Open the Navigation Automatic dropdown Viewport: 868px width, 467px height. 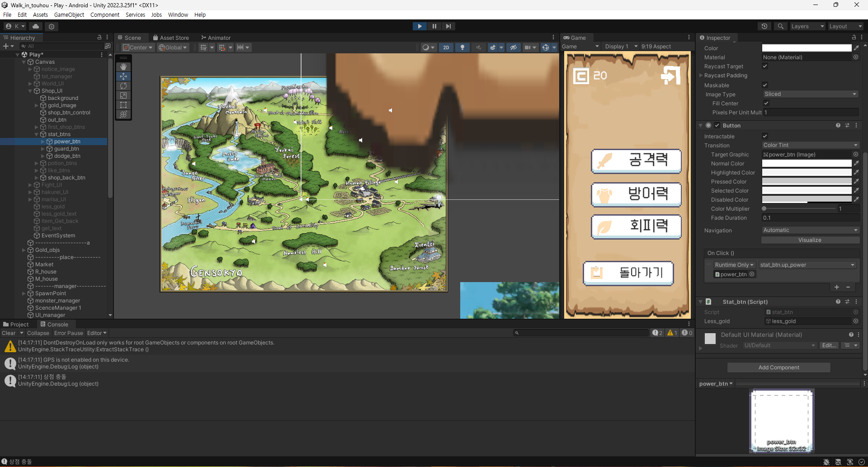tap(810, 230)
